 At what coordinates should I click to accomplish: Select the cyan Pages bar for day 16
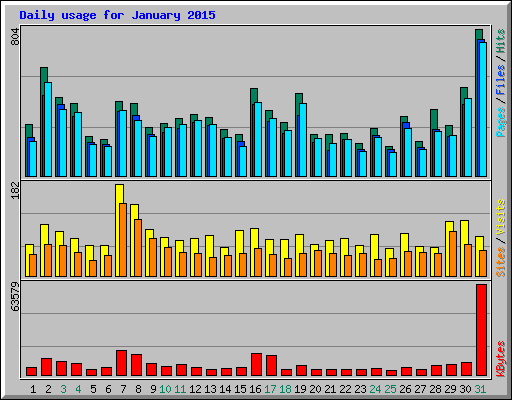click(258, 139)
